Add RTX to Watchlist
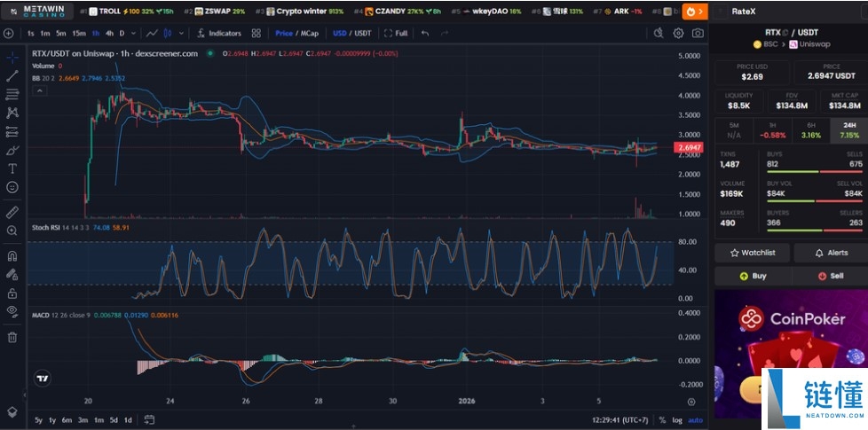 click(753, 253)
